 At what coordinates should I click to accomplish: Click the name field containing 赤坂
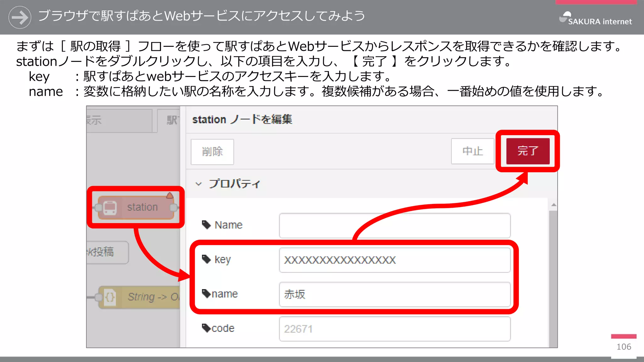tap(395, 294)
